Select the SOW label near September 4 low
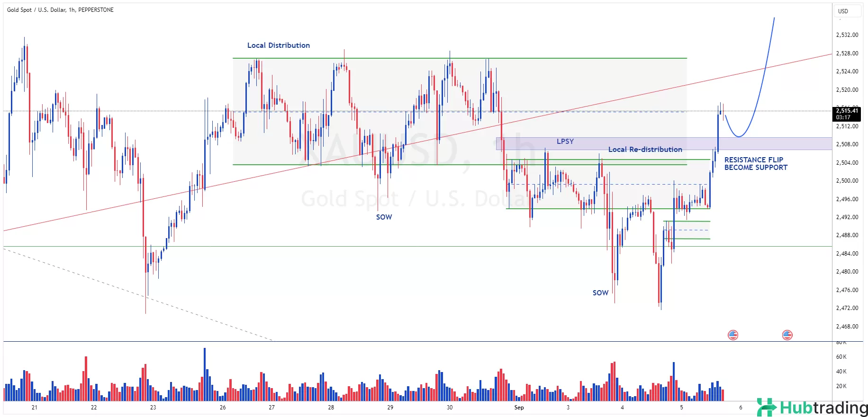868x417 pixels. pos(600,293)
